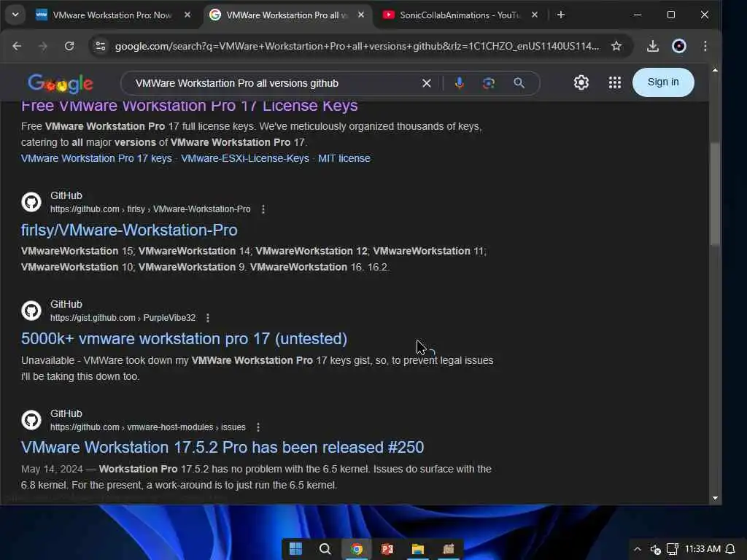747x560 pixels.
Task: Click the address bar URL
Action: point(357,46)
